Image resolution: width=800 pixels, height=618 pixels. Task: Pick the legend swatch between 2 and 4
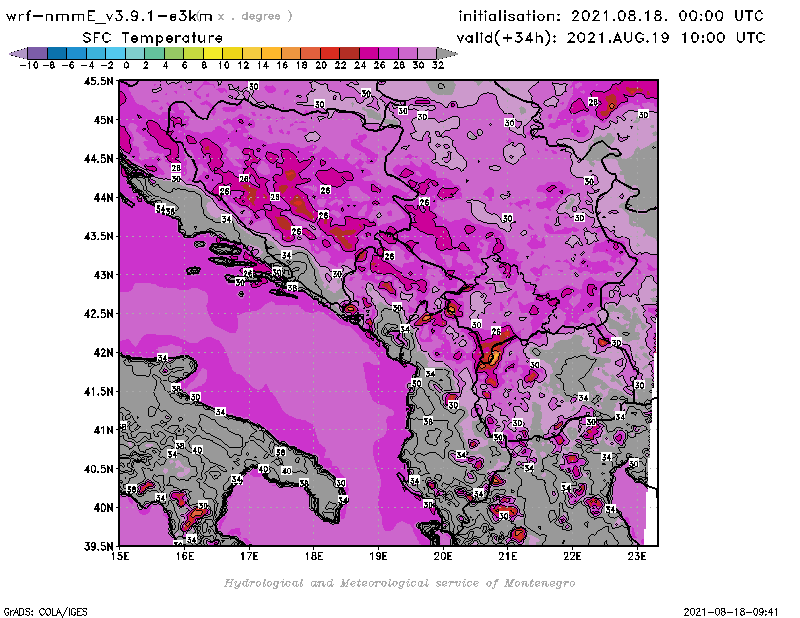click(155, 53)
